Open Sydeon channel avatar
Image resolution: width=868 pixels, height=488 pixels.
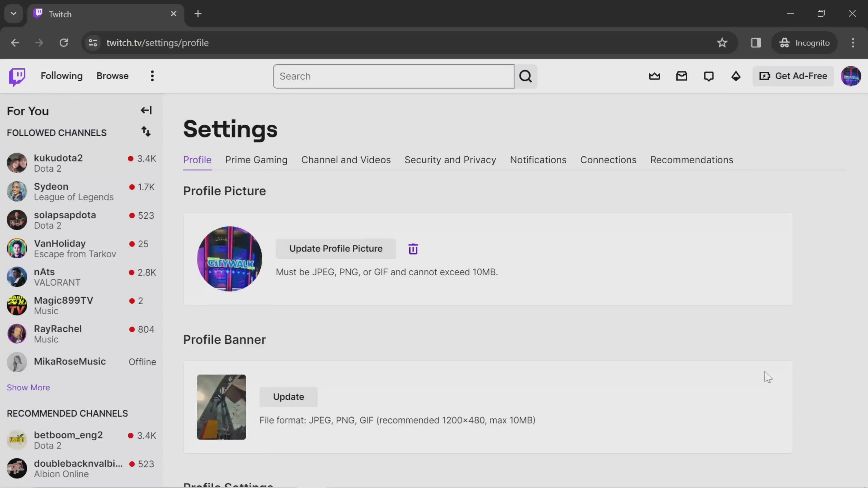17,191
